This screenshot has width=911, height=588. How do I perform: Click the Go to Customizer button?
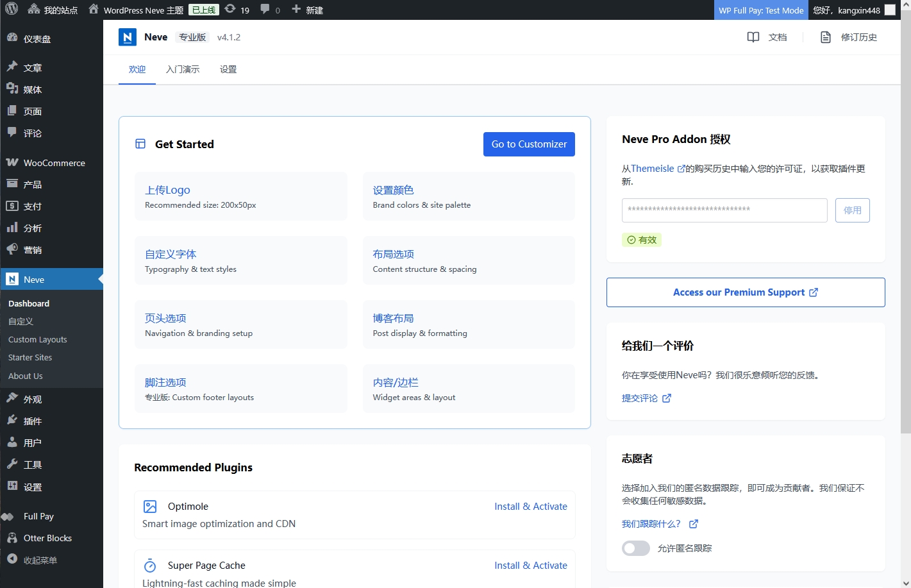[x=529, y=144]
